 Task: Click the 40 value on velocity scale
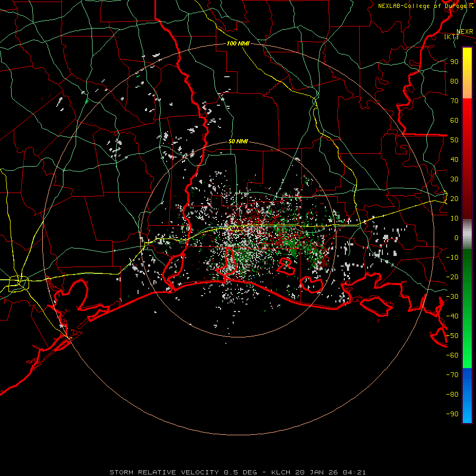tap(454, 160)
